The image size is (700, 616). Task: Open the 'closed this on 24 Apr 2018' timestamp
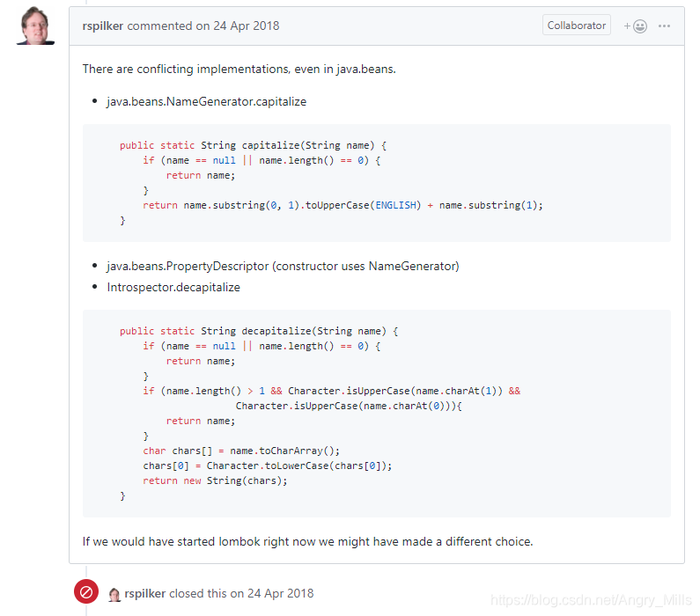click(241, 594)
